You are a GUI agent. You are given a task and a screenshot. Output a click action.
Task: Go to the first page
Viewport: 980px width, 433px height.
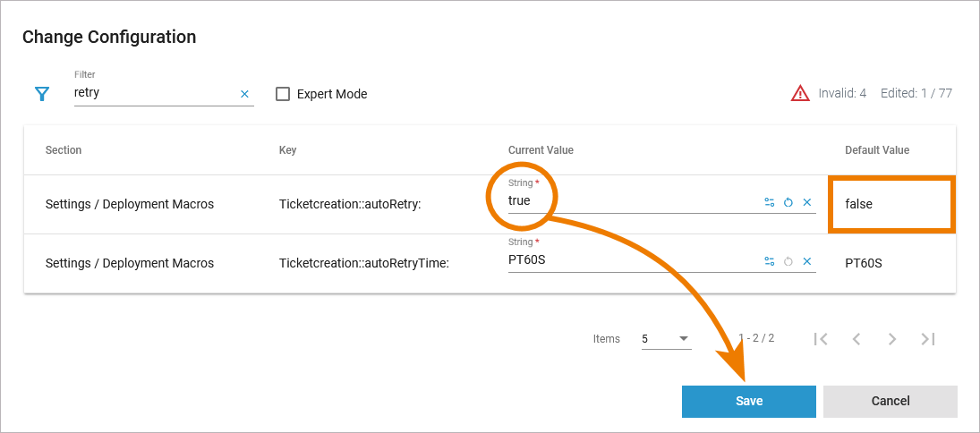click(821, 339)
